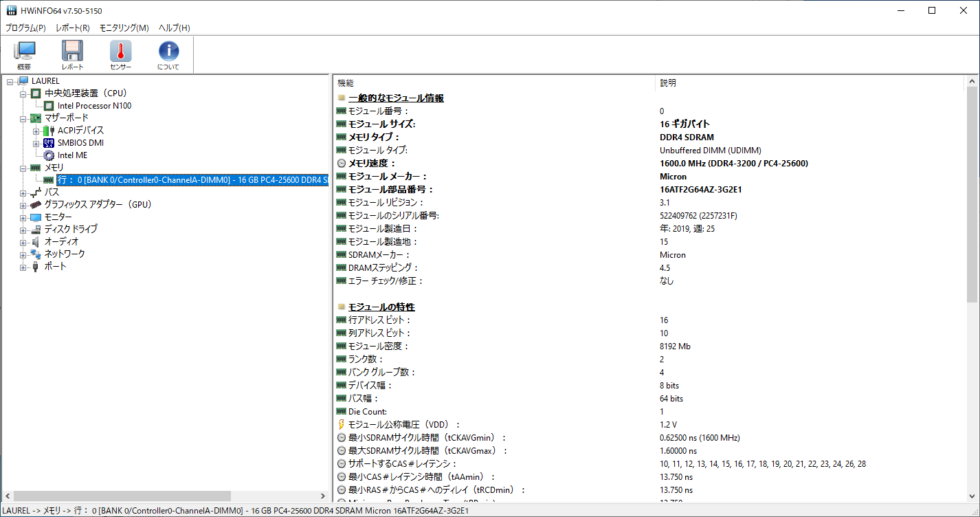Click the port connector icon beside ポート
The image size is (980, 517).
pyautogui.click(x=36, y=267)
